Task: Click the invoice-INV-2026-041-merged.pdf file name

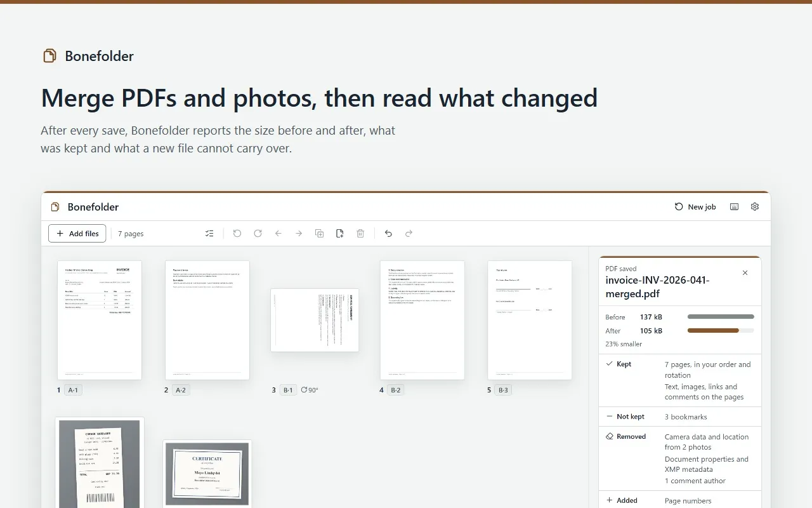Action: pos(657,287)
